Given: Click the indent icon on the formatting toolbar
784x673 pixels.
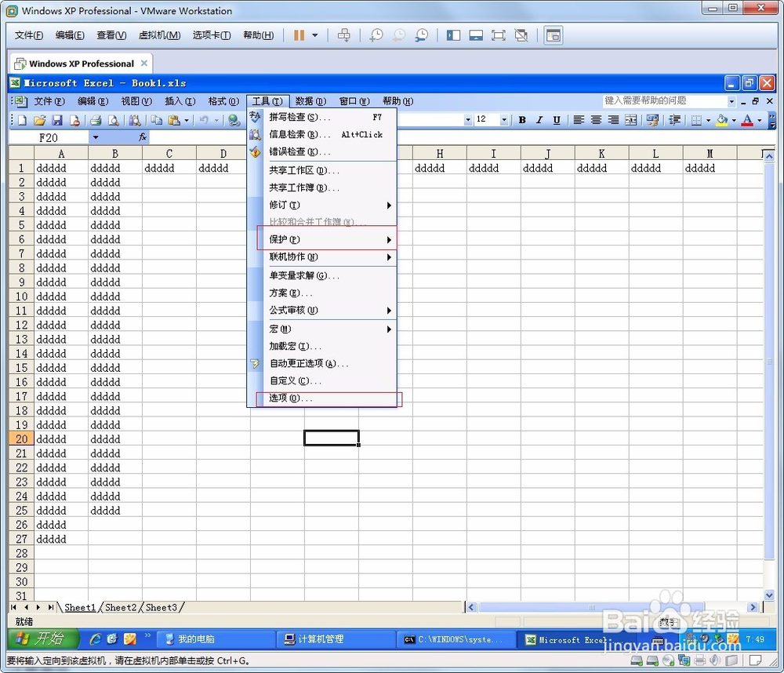Looking at the screenshot, I should [674, 119].
